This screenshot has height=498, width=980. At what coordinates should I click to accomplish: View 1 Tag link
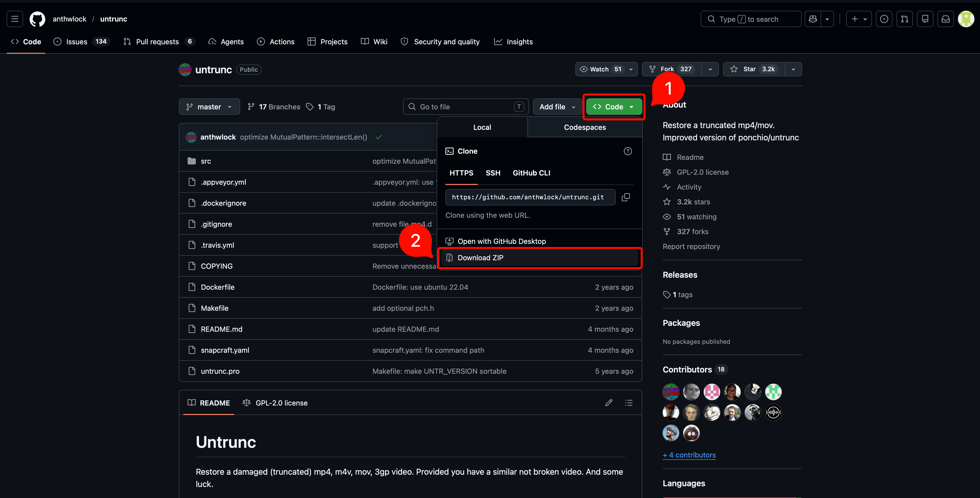pos(321,107)
